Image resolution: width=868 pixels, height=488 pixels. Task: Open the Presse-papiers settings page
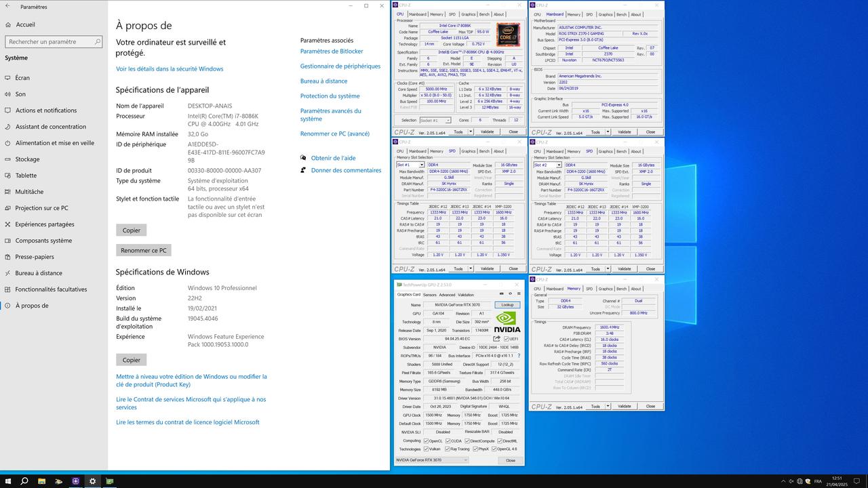(x=54, y=257)
